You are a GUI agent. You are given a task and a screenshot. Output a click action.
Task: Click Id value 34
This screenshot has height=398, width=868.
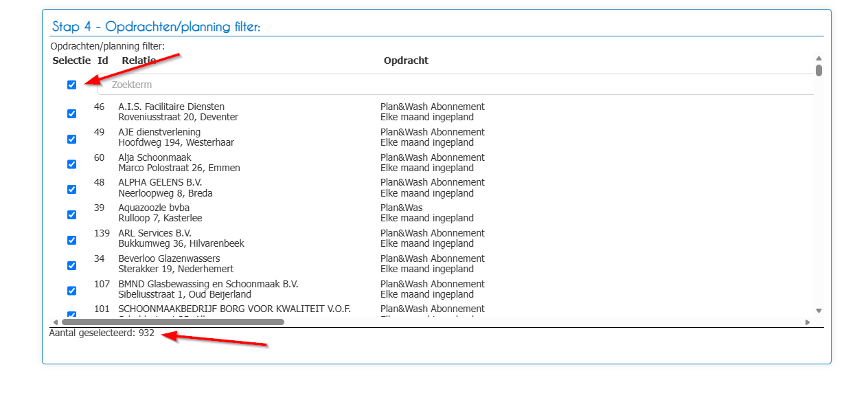click(x=100, y=258)
